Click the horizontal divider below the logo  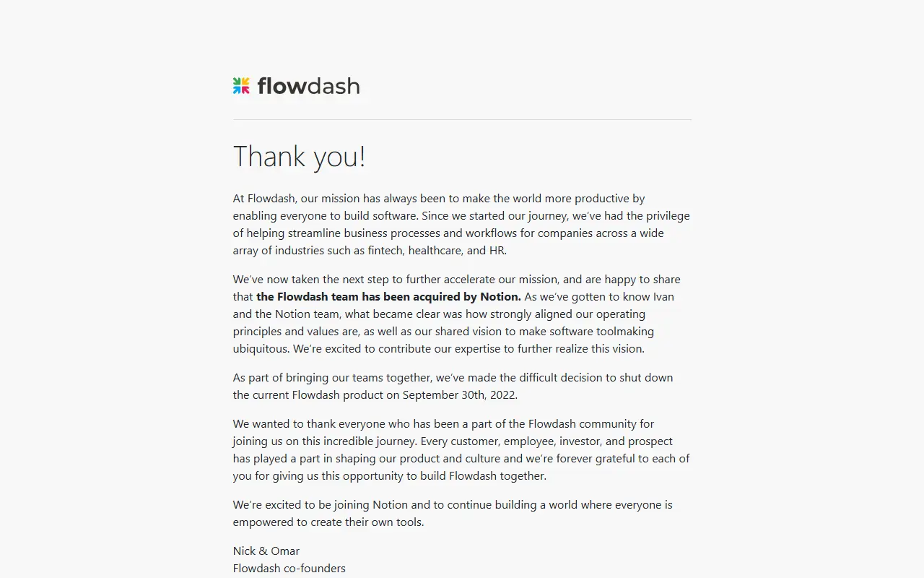[462, 119]
